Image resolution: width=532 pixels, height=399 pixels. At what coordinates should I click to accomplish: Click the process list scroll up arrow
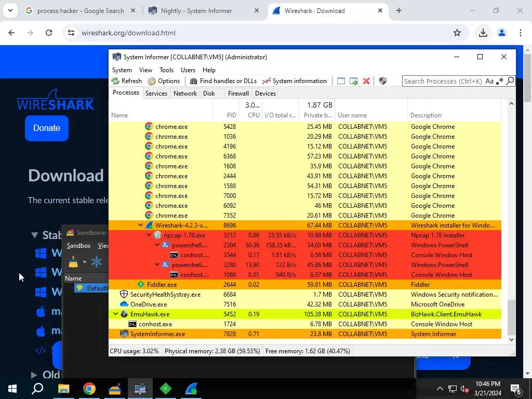coord(511,104)
